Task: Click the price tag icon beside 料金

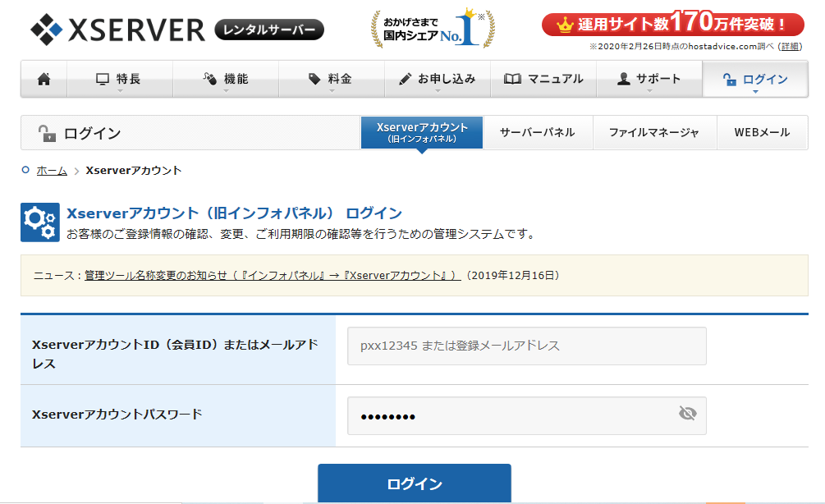Action: click(x=314, y=79)
